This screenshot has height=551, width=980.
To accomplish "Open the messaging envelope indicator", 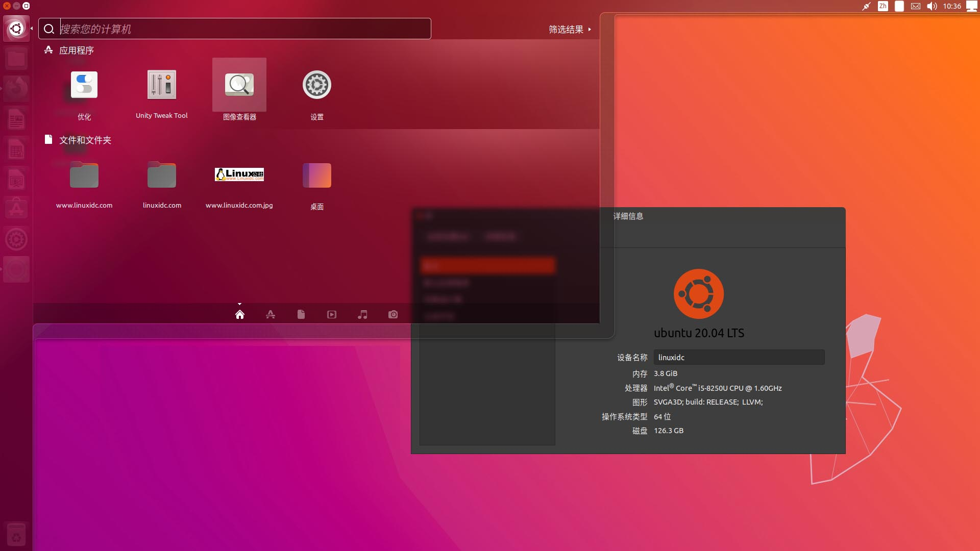I will [x=916, y=6].
